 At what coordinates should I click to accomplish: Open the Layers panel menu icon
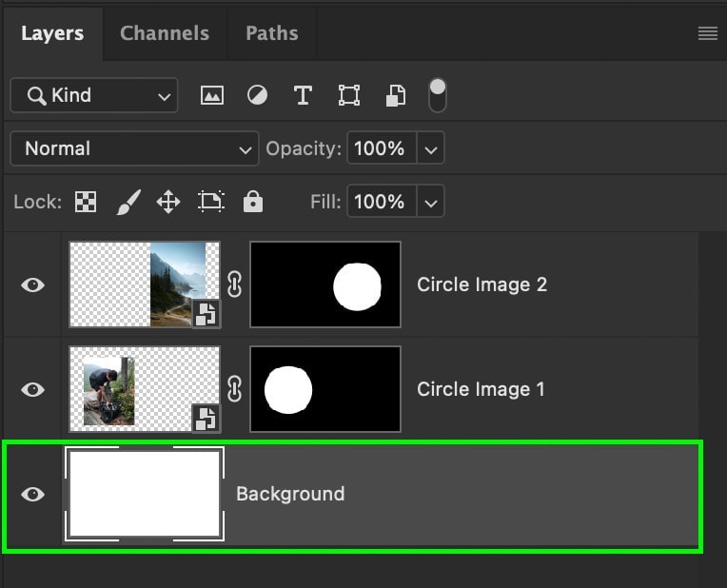[x=708, y=33]
